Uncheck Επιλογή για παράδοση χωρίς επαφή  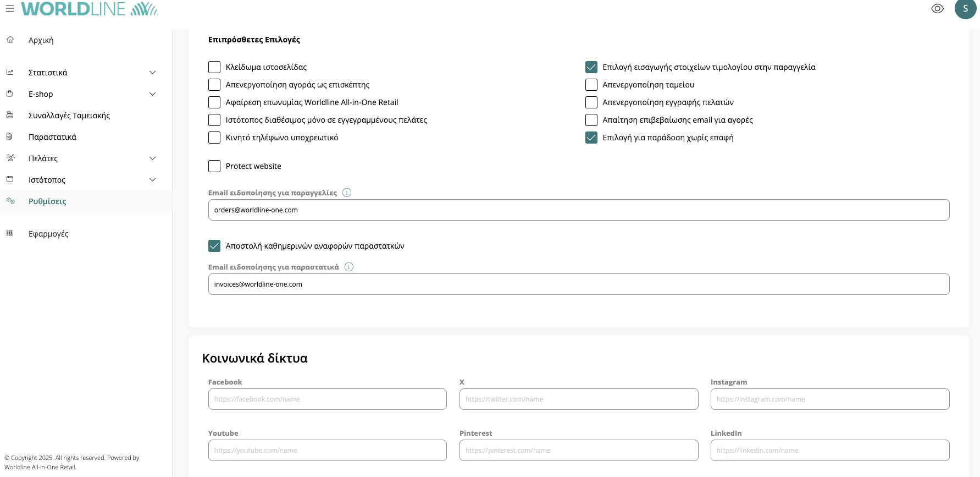pos(591,138)
